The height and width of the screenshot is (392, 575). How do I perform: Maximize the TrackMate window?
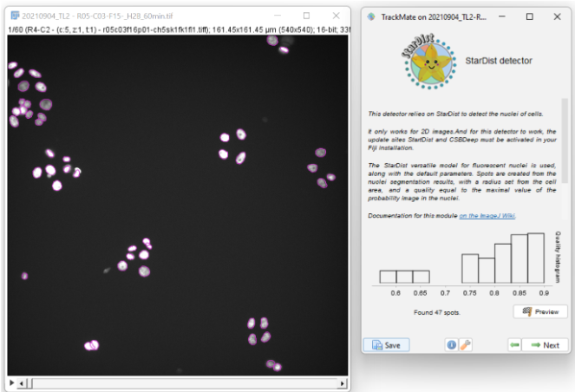click(529, 16)
